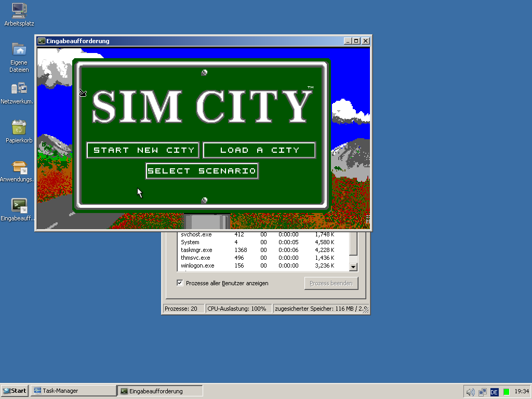Click memory value 4,228 K

point(324,250)
